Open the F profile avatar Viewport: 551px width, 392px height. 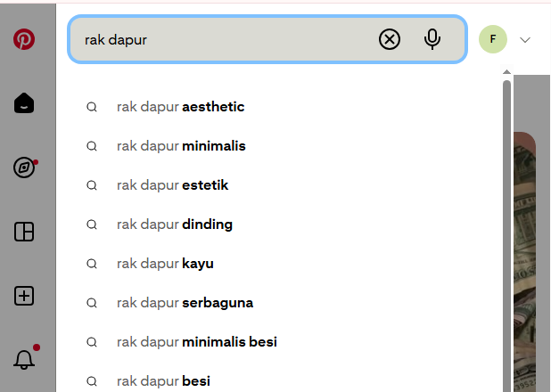point(493,39)
